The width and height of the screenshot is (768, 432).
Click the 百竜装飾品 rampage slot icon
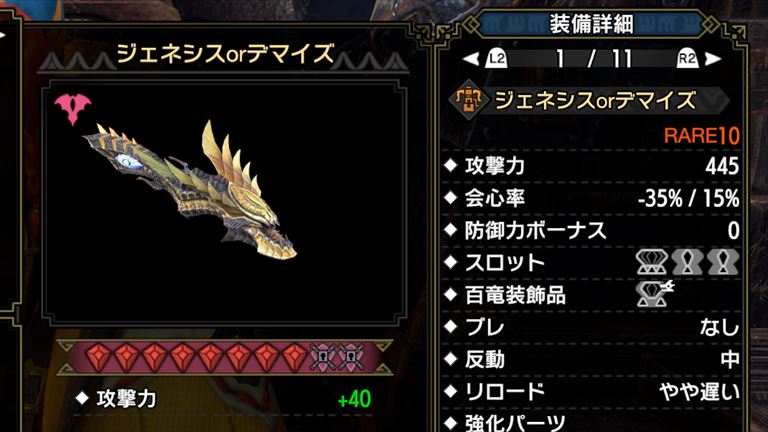coord(654,294)
